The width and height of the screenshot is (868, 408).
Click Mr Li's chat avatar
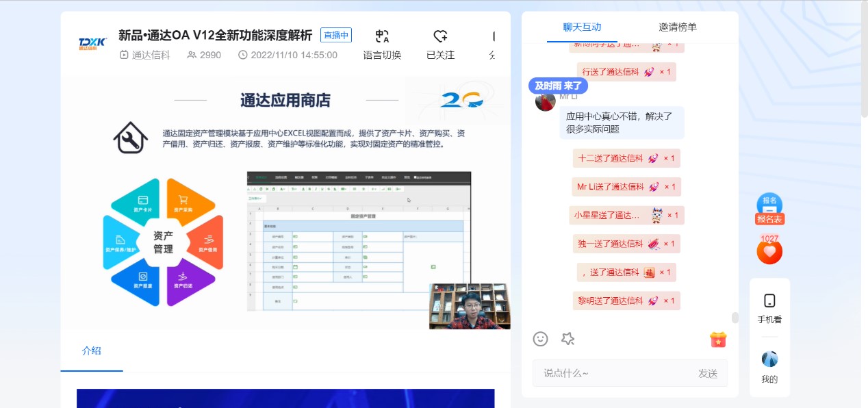tap(545, 101)
